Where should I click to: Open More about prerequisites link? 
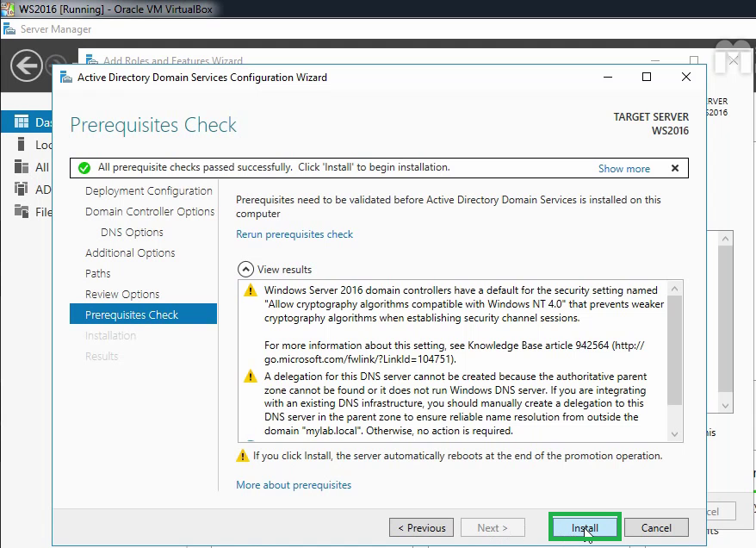point(294,485)
